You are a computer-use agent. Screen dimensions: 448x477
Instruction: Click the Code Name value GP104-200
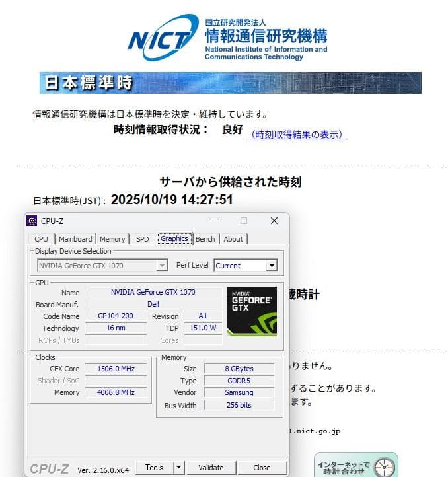(116, 316)
